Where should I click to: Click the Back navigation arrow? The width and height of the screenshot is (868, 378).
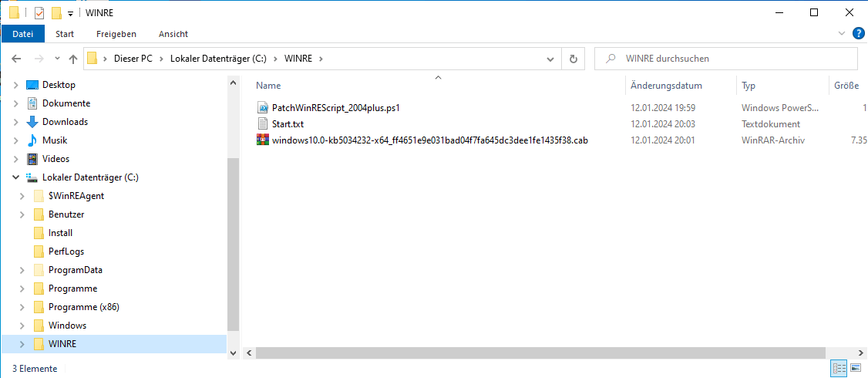[x=16, y=59]
